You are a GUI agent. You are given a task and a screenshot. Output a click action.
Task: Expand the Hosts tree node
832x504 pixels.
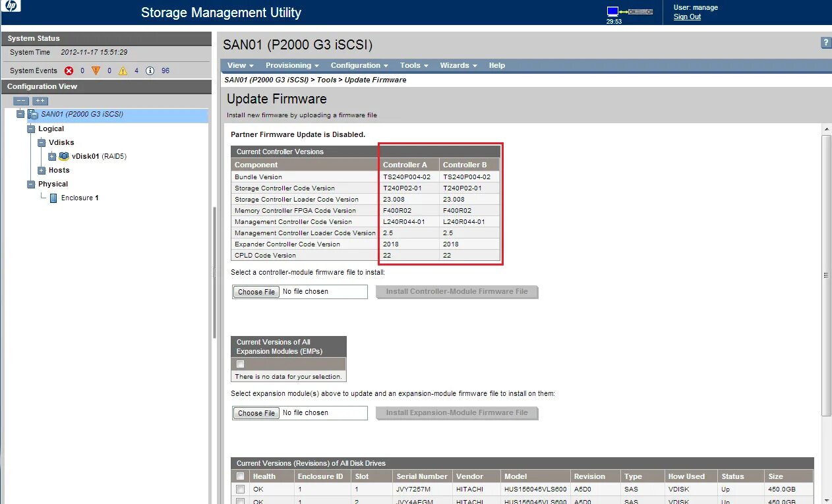point(42,171)
